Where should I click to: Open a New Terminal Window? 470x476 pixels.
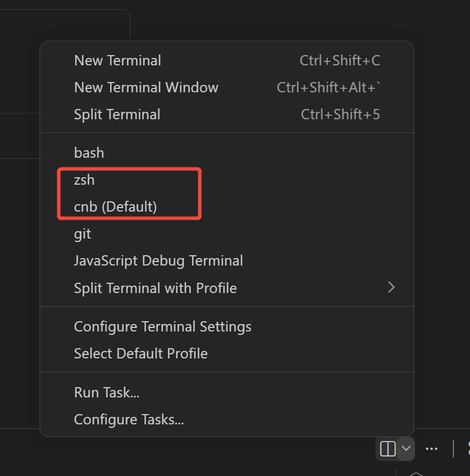146,88
